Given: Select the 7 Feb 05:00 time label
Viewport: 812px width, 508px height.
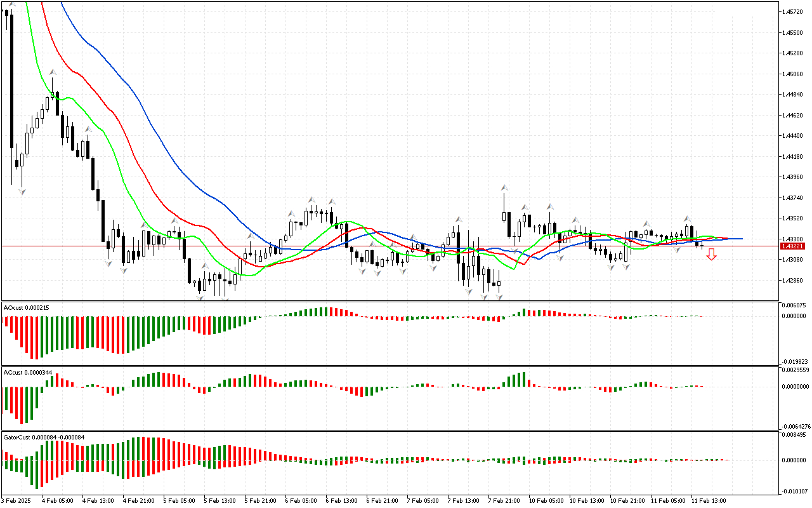Looking at the screenshot, I should [423, 500].
